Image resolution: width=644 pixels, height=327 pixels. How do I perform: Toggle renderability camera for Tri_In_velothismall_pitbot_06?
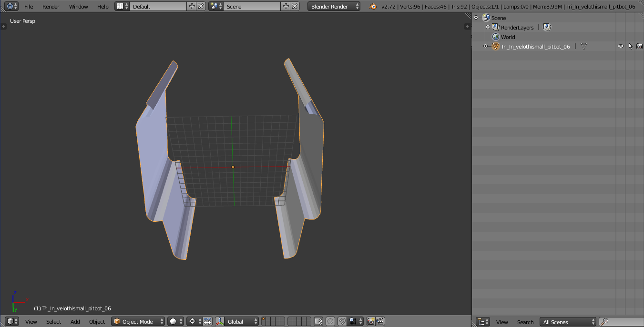(639, 46)
